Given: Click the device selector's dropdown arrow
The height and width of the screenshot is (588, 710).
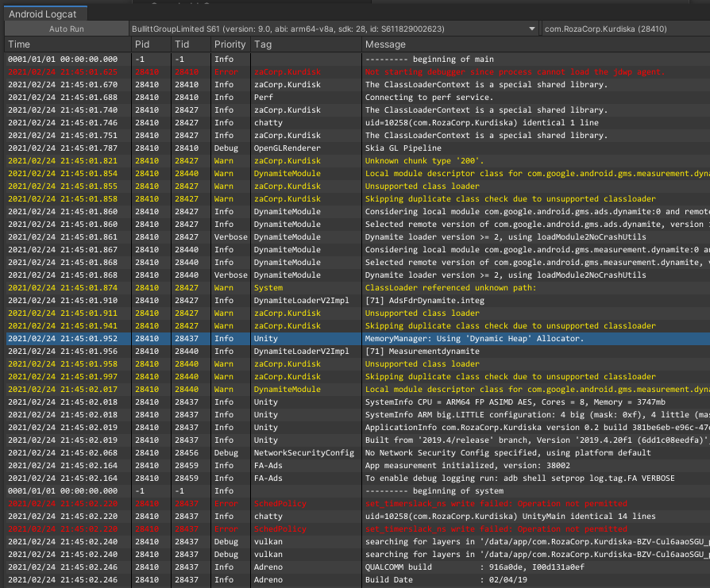Looking at the screenshot, I should 533,29.
